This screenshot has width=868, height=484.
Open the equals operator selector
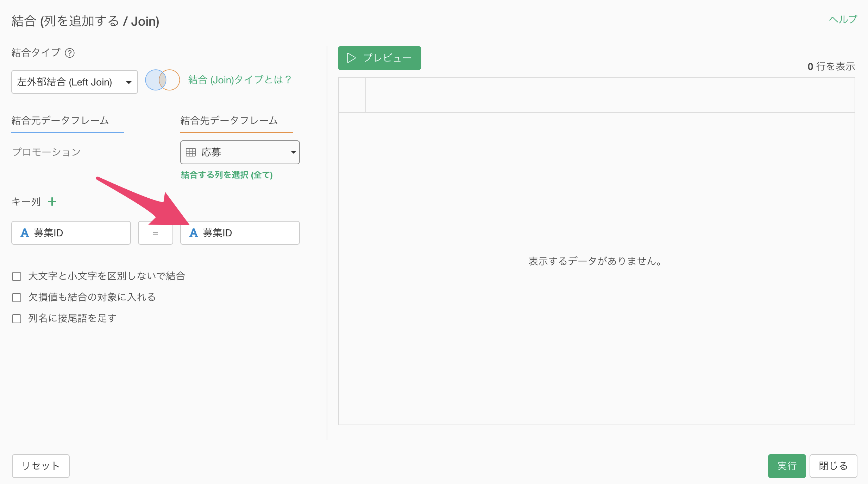click(156, 233)
